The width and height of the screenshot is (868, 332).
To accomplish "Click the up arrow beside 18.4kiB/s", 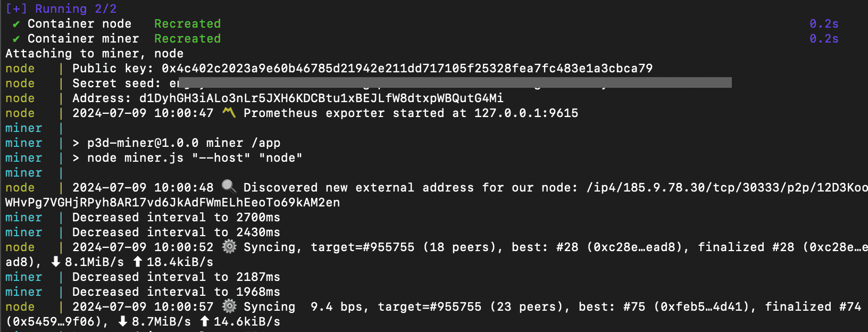I will click(138, 262).
